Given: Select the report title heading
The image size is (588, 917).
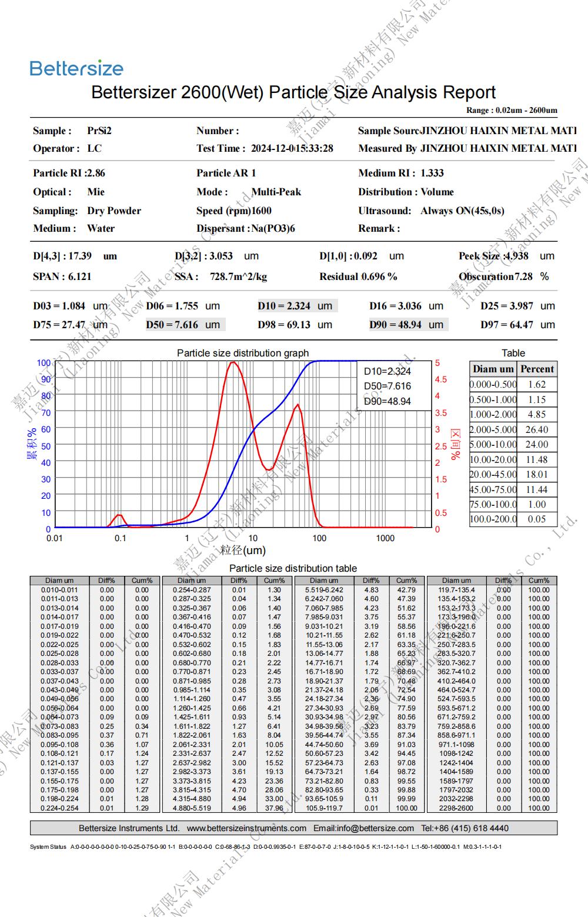Looking at the screenshot, I should [x=293, y=92].
